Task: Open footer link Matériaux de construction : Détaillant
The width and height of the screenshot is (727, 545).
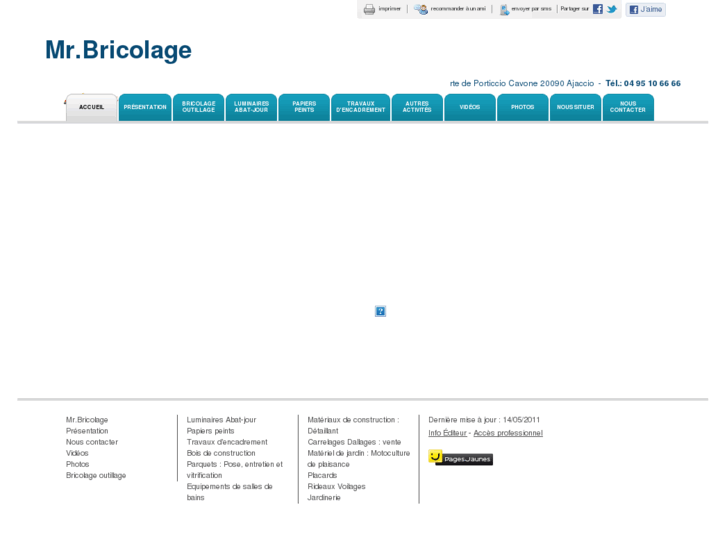Action: click(x=353, y=425)
